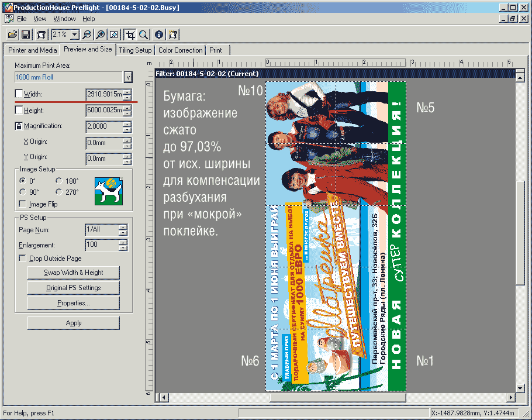Click the document icon left of File menu
This screenshot has height=420, width=532.
[9, 19]
